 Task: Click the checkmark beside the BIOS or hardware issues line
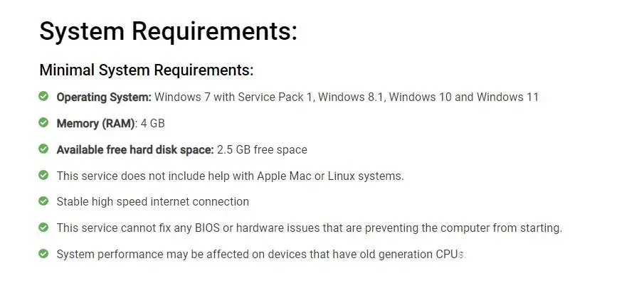44,228
